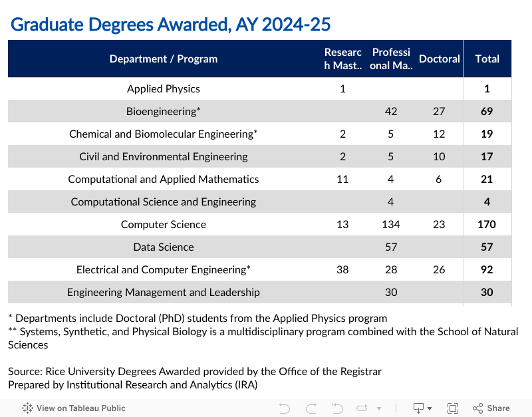This screenshot has width=532, height=417.
Task: Select the Computer Science row
Action: [164, 224]
